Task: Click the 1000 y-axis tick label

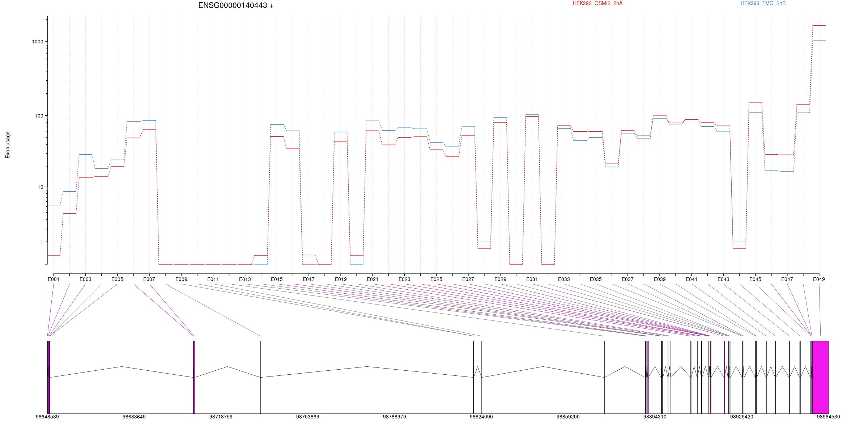Action: click(x=38, y=42)
